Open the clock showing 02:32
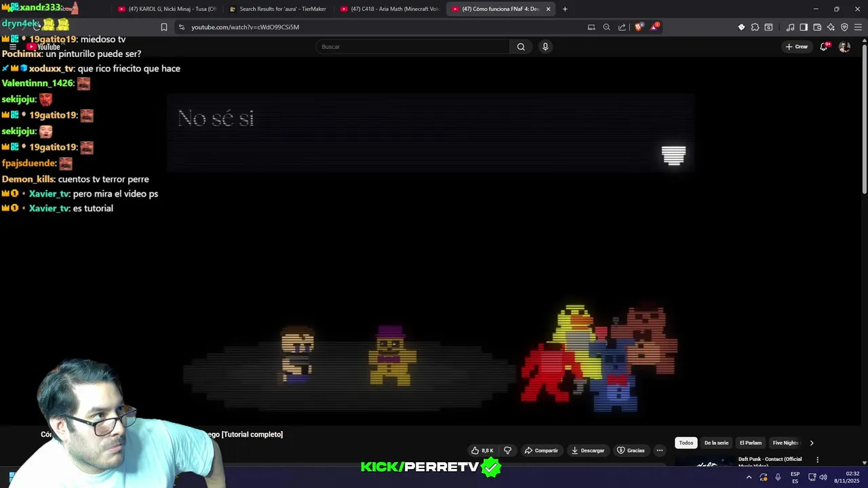This screenshot has height=488, width=868. (x=847, y=477)
